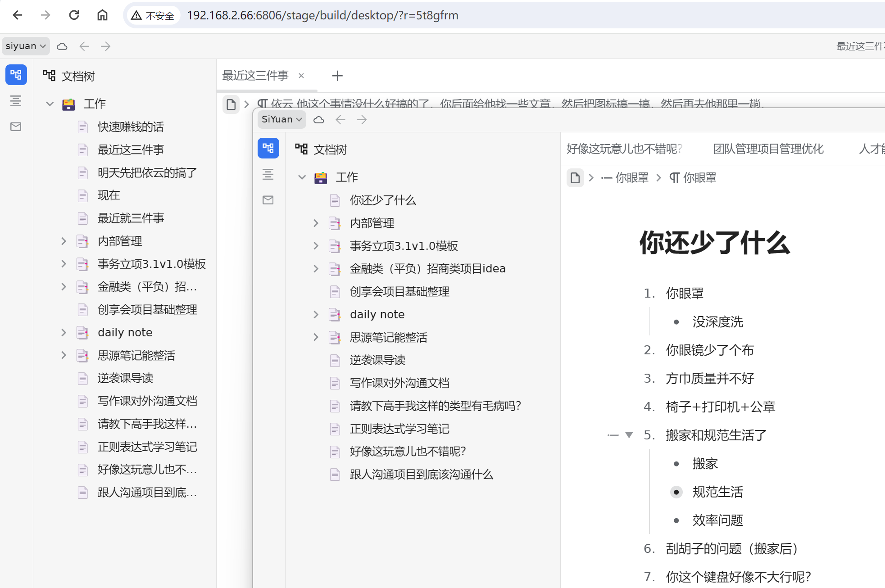885x588 pixels.
Task: Reload the page using the browser refresh icon
Action: click(x=74, y=15)
